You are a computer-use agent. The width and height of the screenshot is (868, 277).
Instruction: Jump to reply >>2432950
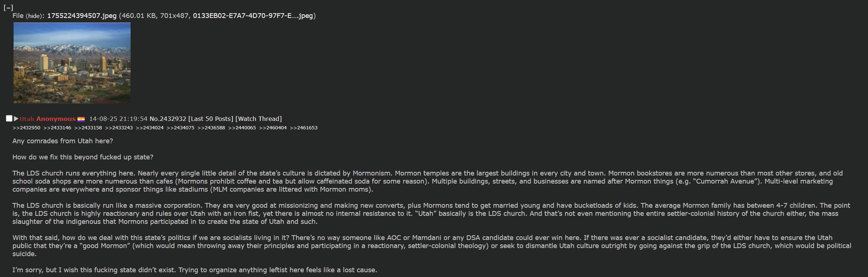(26, 128)
